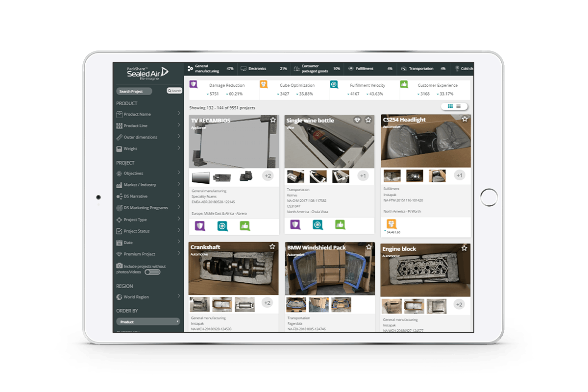This screenshot has height=392, width=588.
Task: Toggle Include projects without photos/videos switch
Action: pos(152,272)
